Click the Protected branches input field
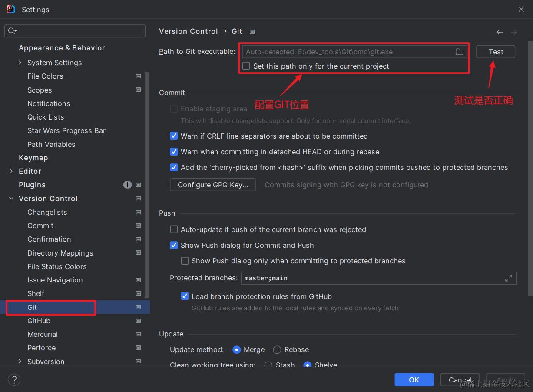Viewport: 533px width, 392px height. coord(369,278)
